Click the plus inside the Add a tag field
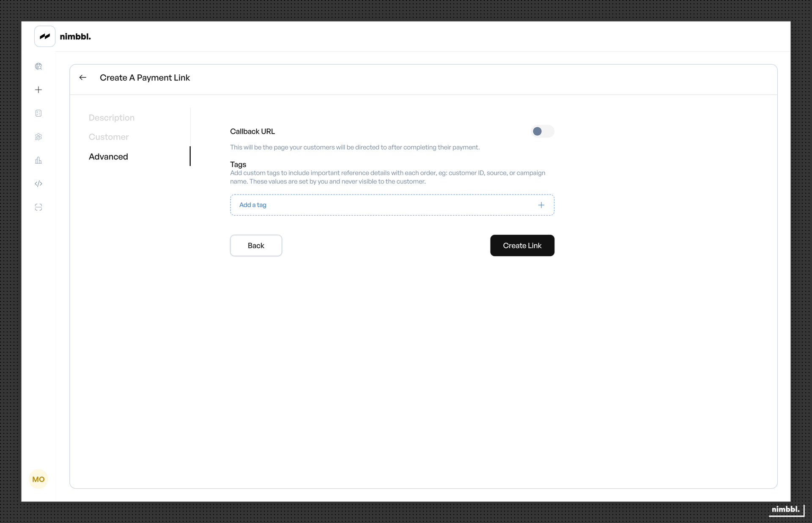The height and width of the screenshot is (523, 812). click(x=541, y=205)
